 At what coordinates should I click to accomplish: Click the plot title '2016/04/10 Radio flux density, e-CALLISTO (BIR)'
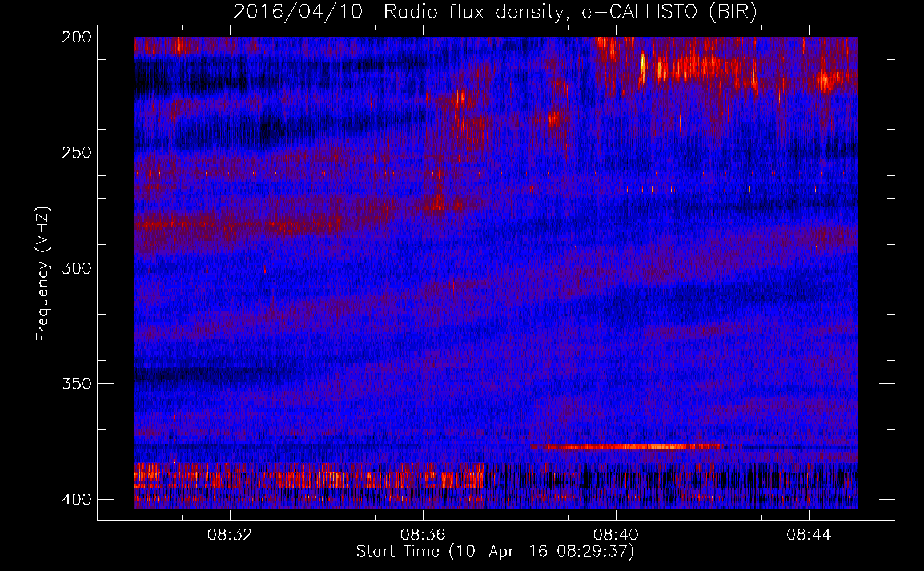[495, 12]
